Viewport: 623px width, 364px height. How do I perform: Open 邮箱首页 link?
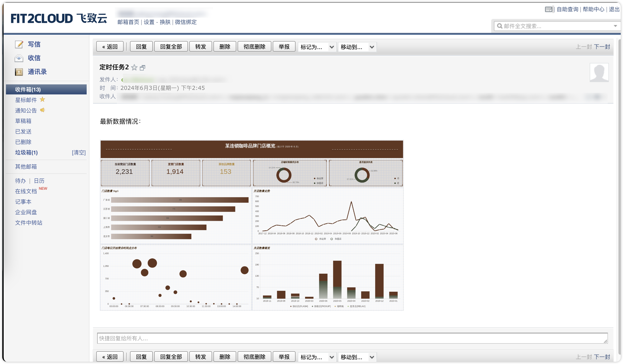(128, 22)
